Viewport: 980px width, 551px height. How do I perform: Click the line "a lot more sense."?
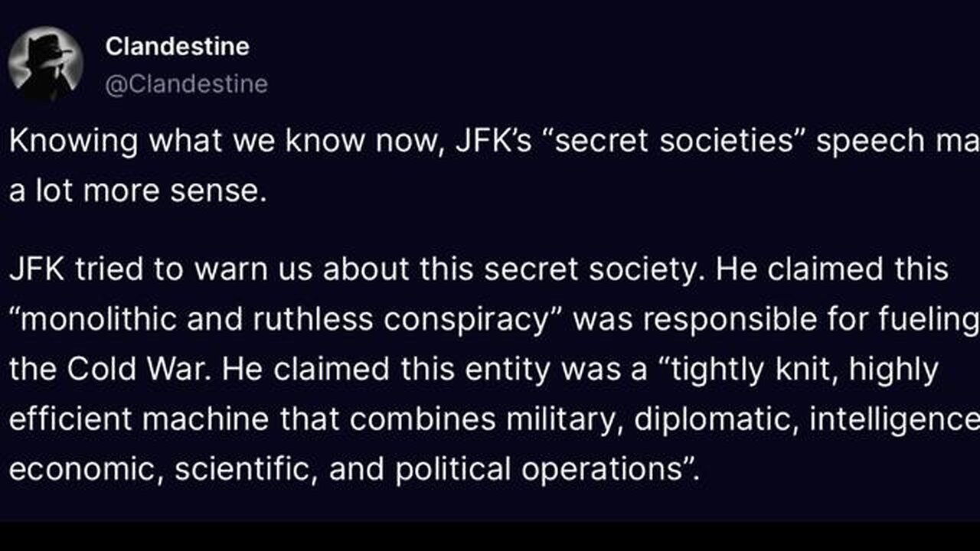coord(138,191)
